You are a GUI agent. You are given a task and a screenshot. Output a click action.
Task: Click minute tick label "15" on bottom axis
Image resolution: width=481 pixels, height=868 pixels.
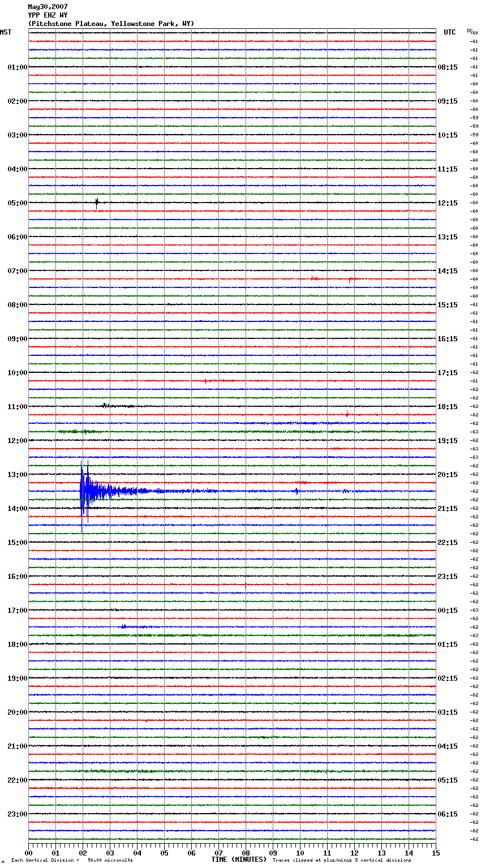pos(436,853)
